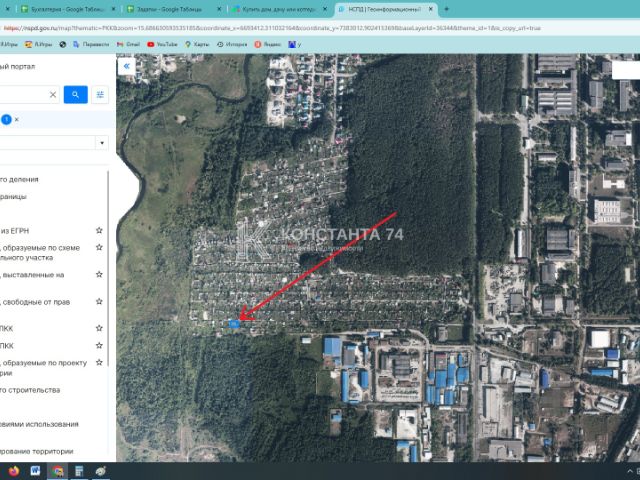
Task: Close the 'Задачи - Google Таблицы' tab
Action: point(219,9)
